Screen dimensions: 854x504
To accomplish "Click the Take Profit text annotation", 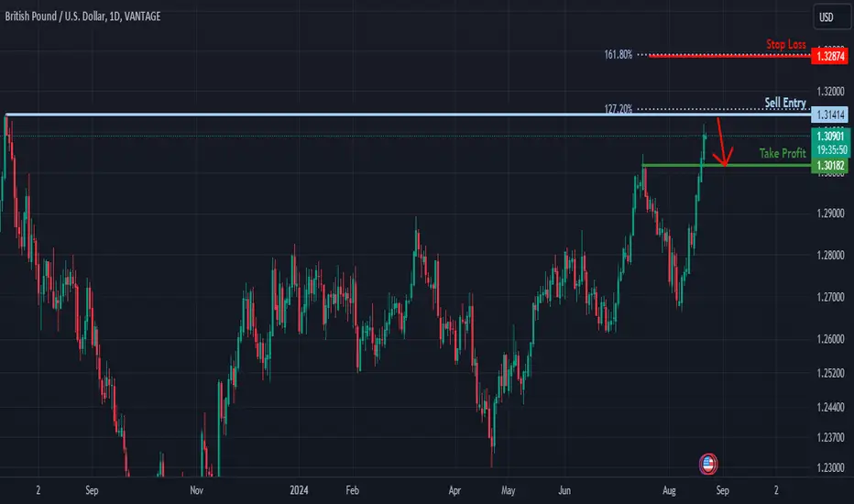I will (783, 154).
